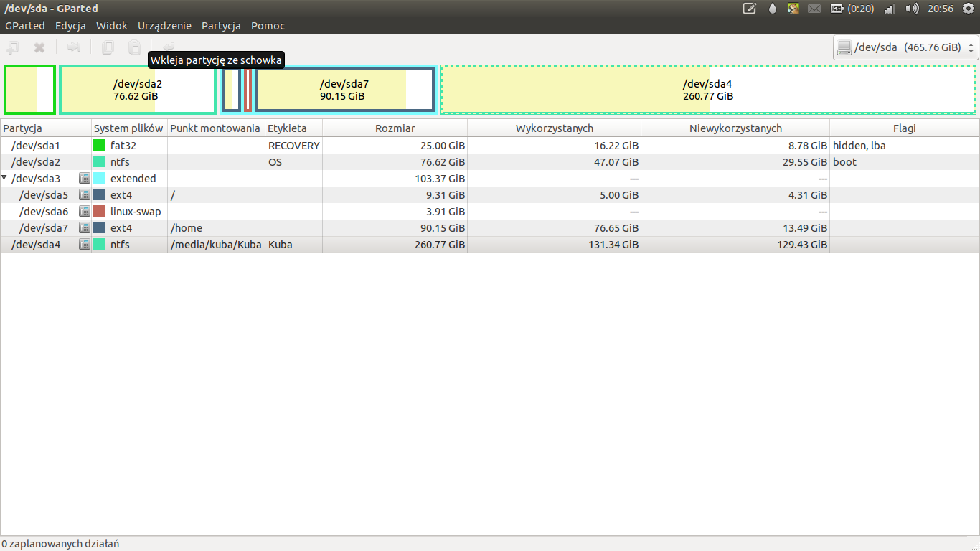Sort by the System plików column header

130,128
